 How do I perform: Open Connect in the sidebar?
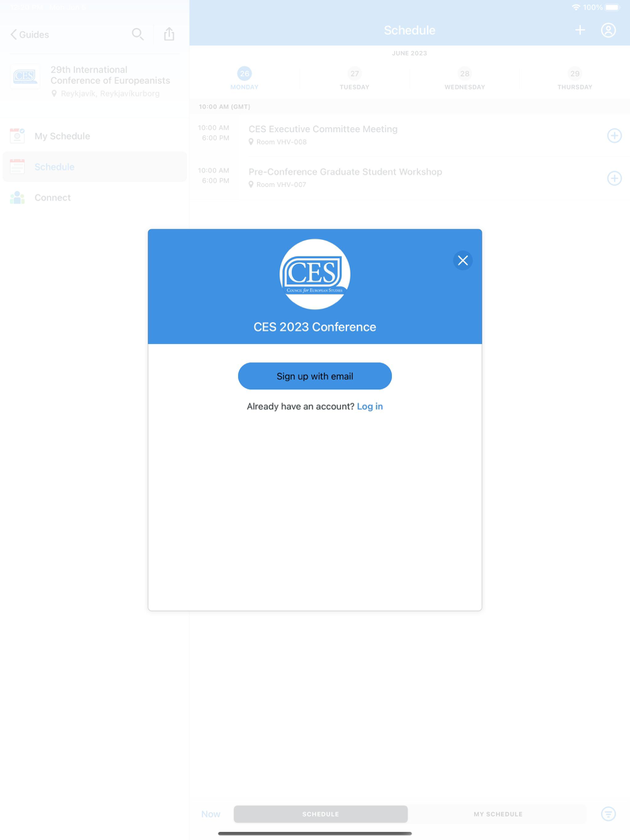tap(94, 198)
